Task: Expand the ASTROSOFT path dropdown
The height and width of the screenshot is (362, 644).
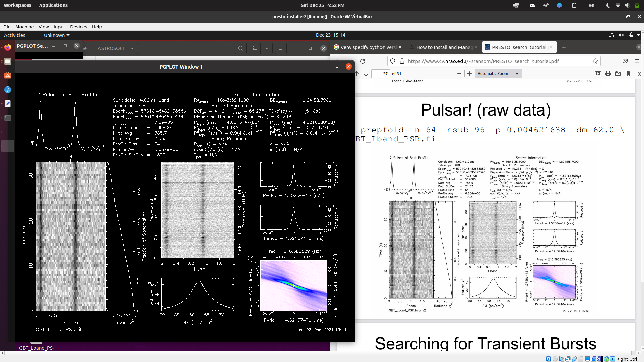Action: click(x=132, y=48)
